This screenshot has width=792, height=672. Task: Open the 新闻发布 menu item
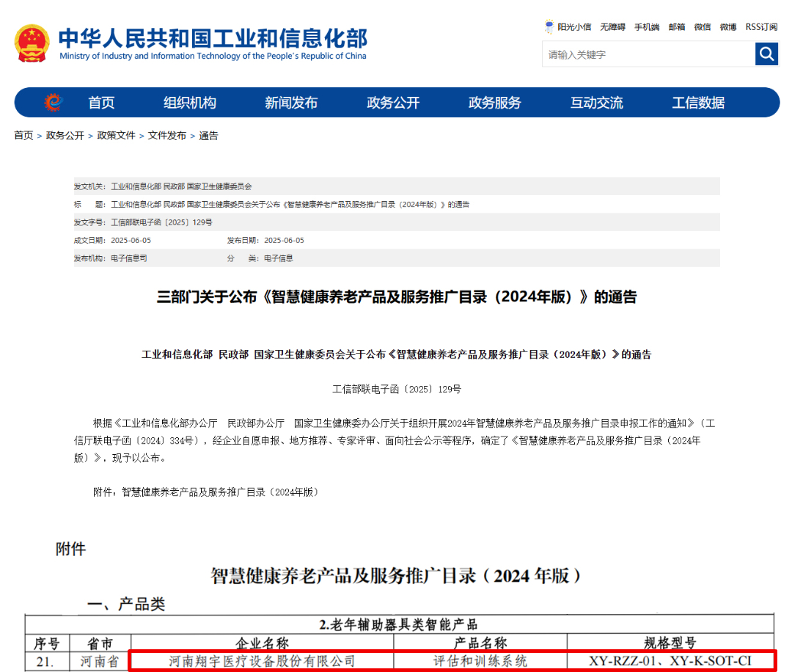(x=291, y=103)
